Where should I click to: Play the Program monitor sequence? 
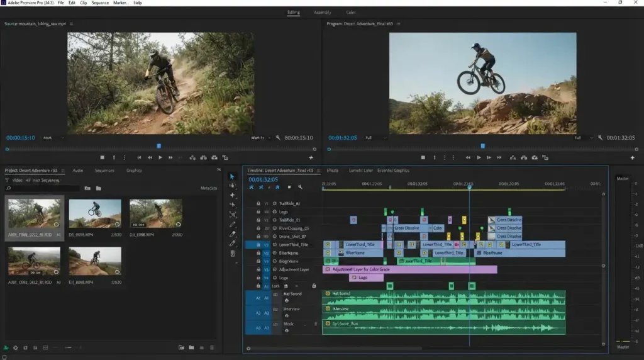click(479, 157)
